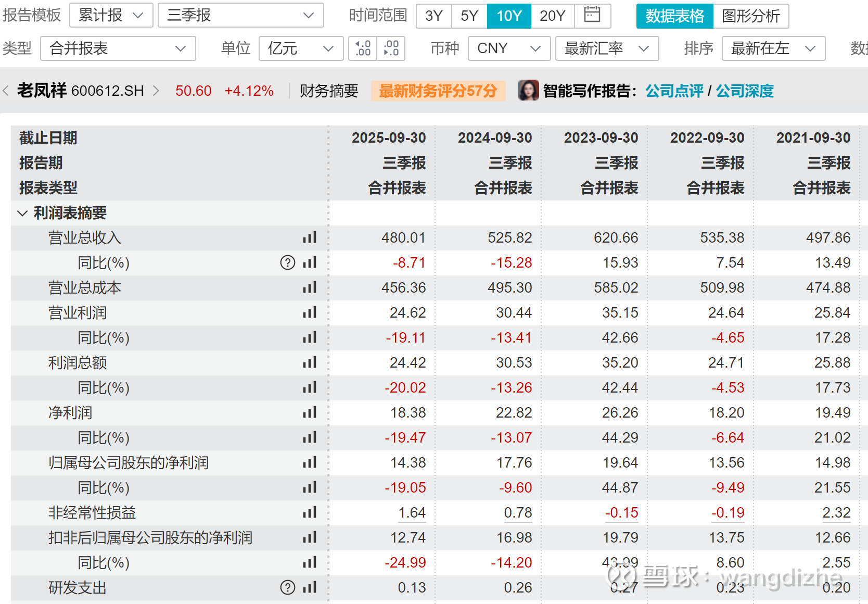Switch to the 数据表格 view
Image resolution: width=868 pixels, height=604 pixels.
674,16
